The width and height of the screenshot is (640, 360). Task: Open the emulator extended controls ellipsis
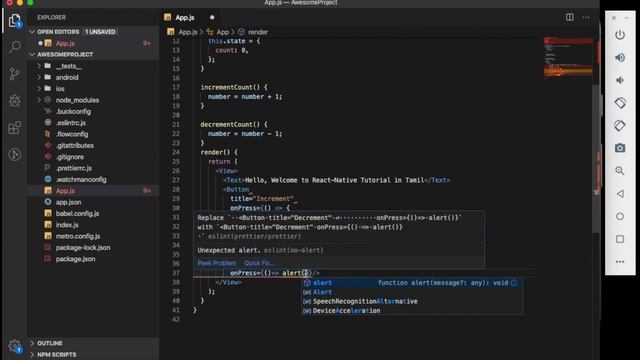(x=620, y=262)
